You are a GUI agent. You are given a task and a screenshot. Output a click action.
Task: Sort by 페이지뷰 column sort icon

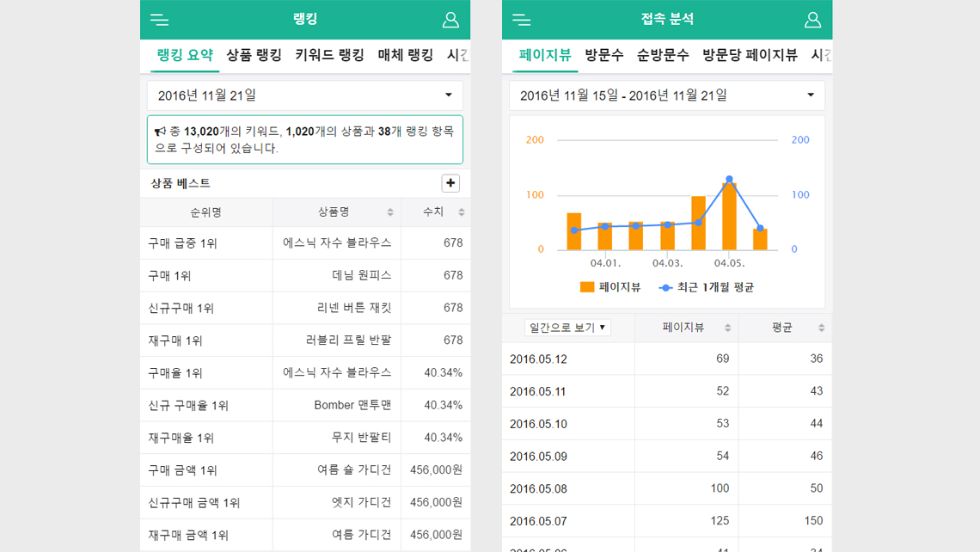click(x=728, y=328)
